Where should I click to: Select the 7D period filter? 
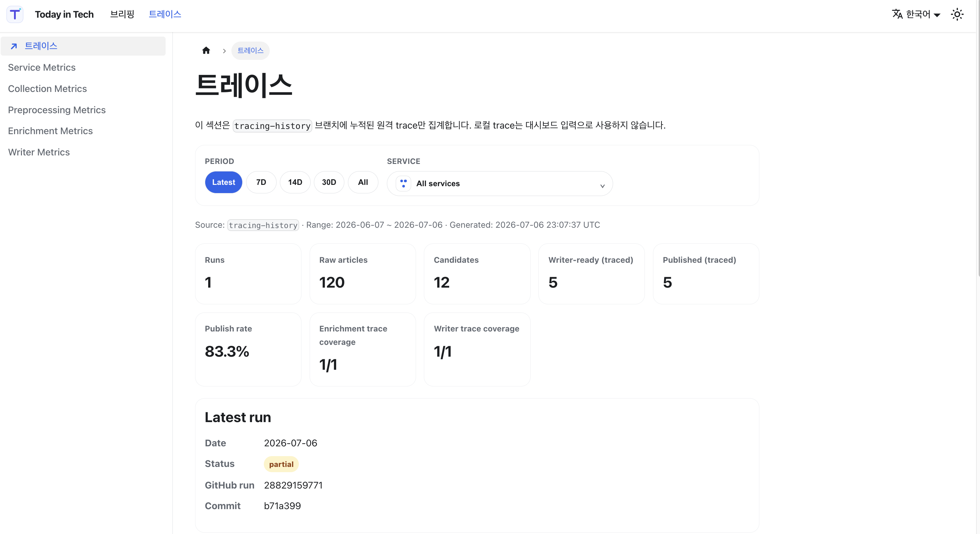point(261,182)
